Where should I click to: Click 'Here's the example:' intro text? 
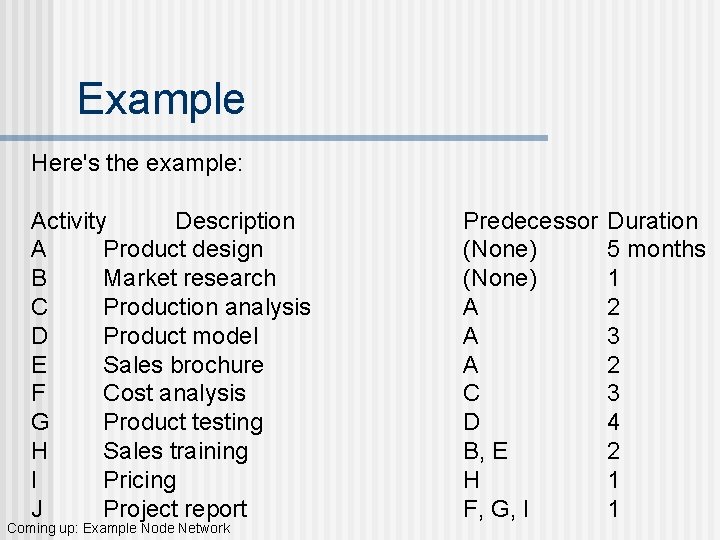point(137,163)
